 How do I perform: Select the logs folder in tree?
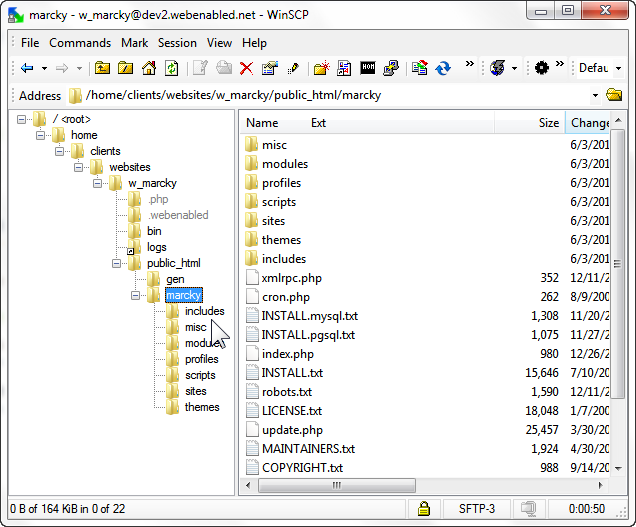point(157,247)
